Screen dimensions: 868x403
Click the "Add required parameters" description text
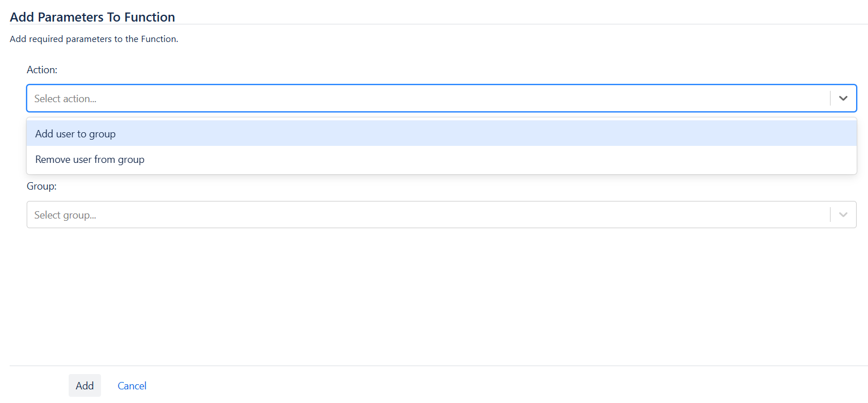(x=94, y=39)
